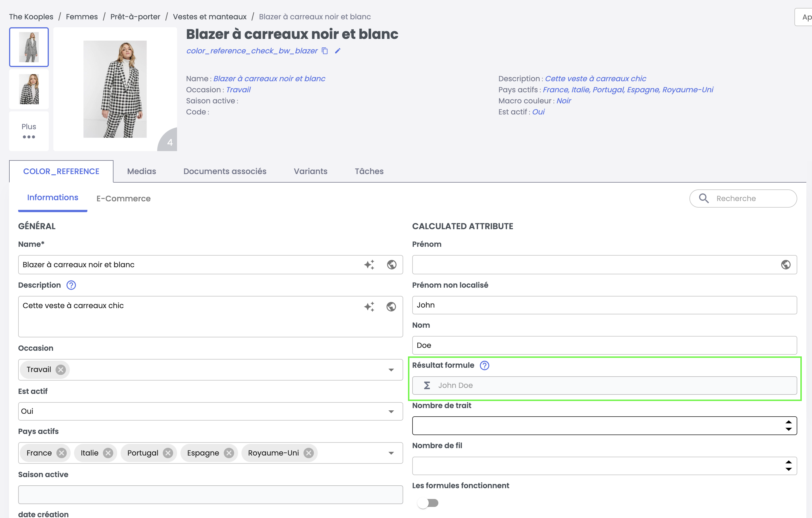The height and width of the screenshot is (518, 812).
Task: Navigate to Vestes et manteaux breadcrumb
Action: tap(209, 17)
